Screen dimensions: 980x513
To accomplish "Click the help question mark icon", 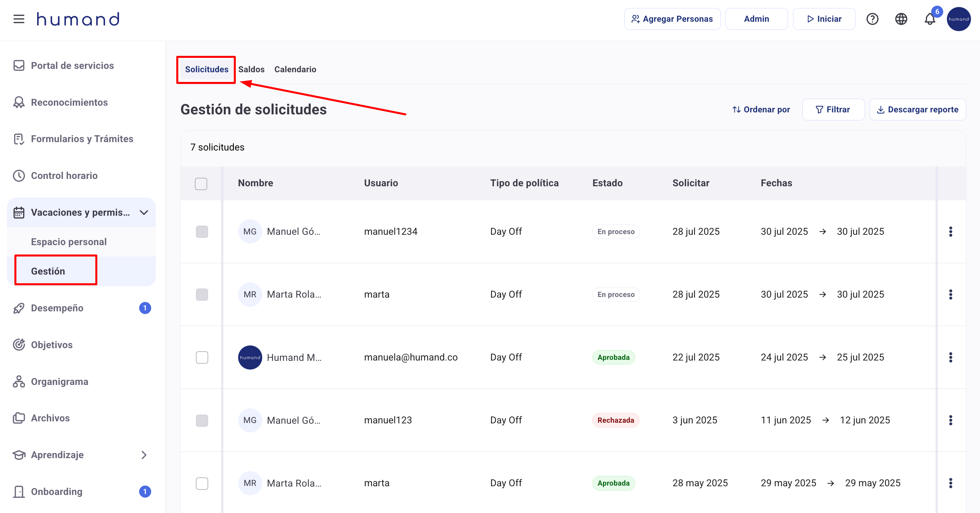I will 872,19.
